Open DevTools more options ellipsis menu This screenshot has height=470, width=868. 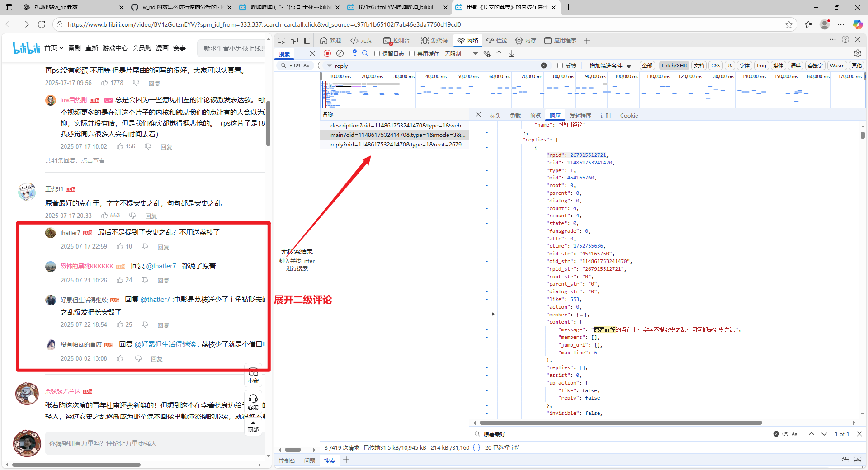click(x=833, y=39)
